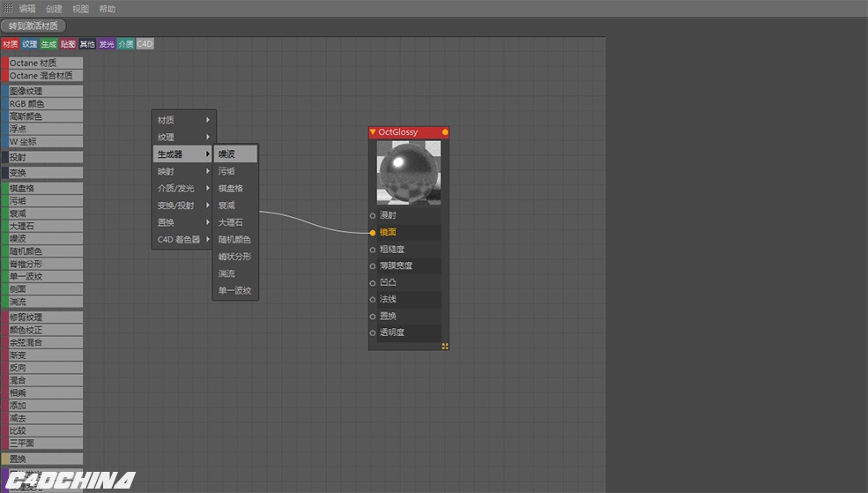The width and height of the screenshot is (868, 493).
Task: Choose 棋盘格 in the generator submenu
Action: pyautogui.click(x=235, y=189)
